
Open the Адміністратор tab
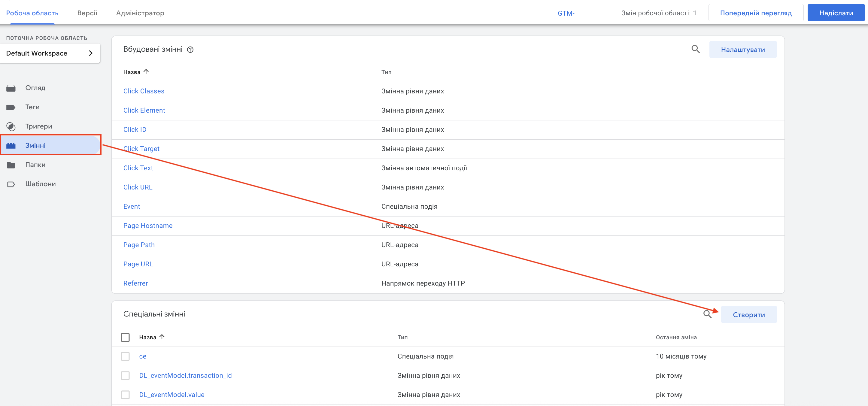(x=140, y=13)
